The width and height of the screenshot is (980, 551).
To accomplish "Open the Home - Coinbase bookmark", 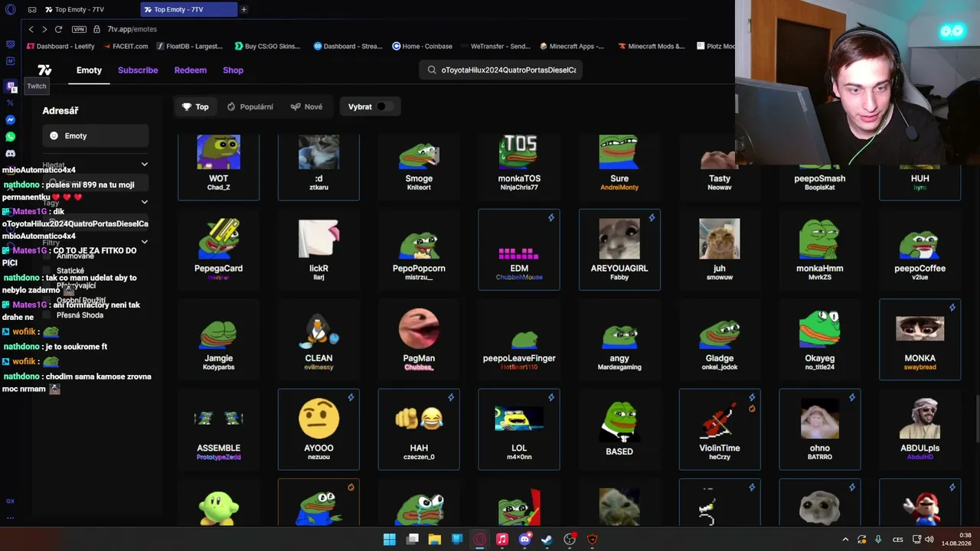I will click(422, 46).
